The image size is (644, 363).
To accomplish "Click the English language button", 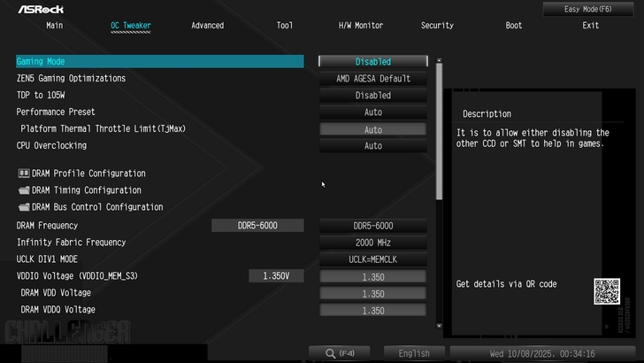I will pos(414,353).
